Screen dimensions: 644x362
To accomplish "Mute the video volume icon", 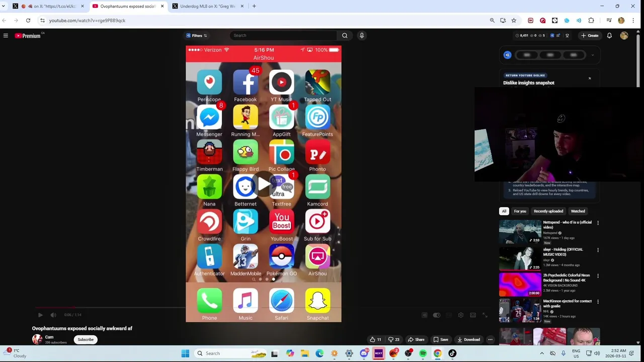I will coord(53,315).
